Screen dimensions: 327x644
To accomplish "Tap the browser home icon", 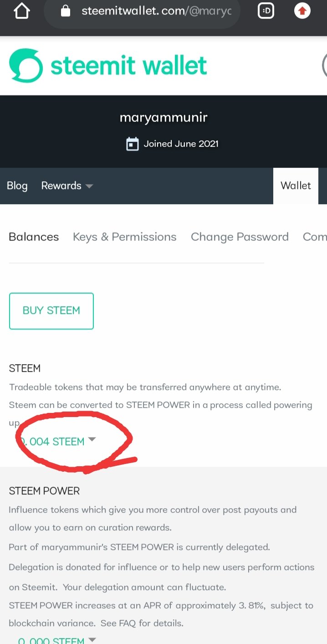I will pyautogui.click(x=21, y=11).
